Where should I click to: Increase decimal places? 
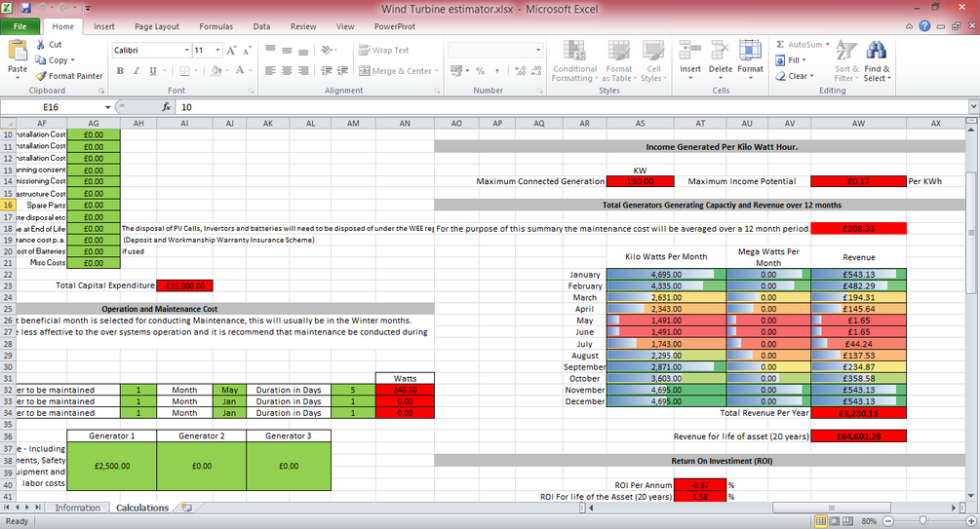520,70
